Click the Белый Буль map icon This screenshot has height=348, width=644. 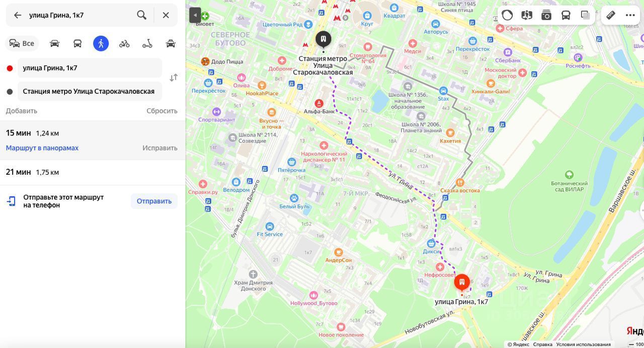tap(294, 198)
